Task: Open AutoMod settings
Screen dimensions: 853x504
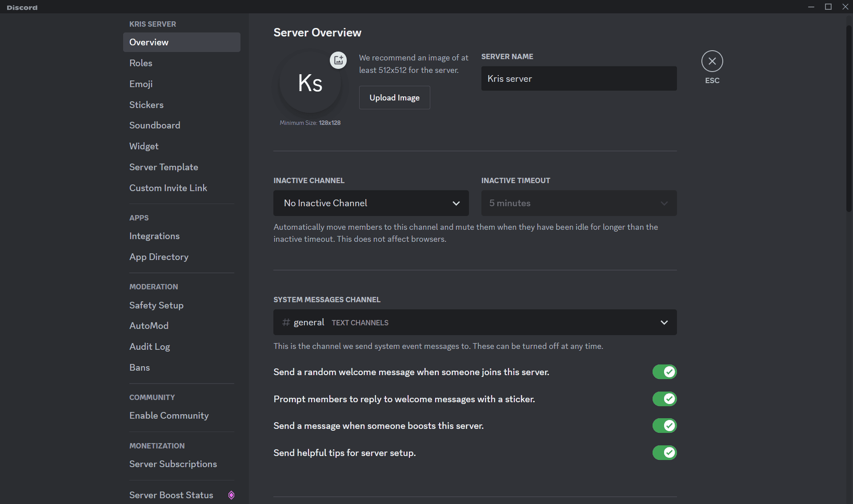Action: (x=181, y=326)
